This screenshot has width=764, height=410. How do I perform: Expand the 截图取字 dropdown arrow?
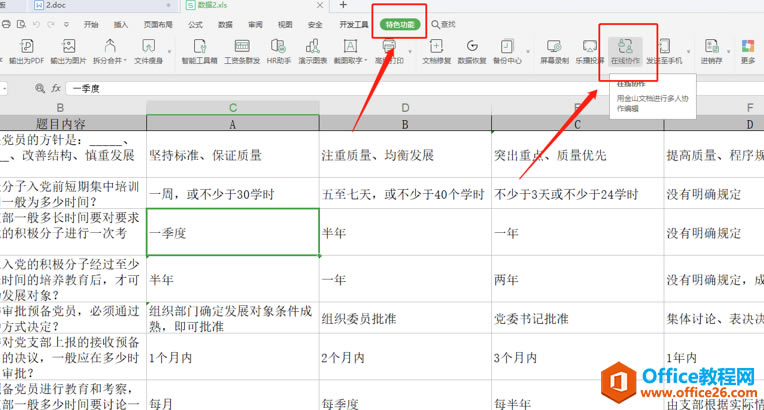pos(365,61)
